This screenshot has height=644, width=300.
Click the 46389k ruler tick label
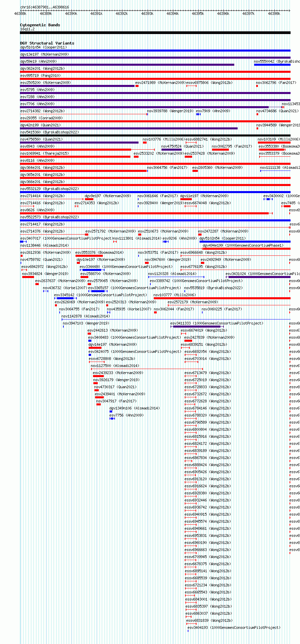[46, 13]
